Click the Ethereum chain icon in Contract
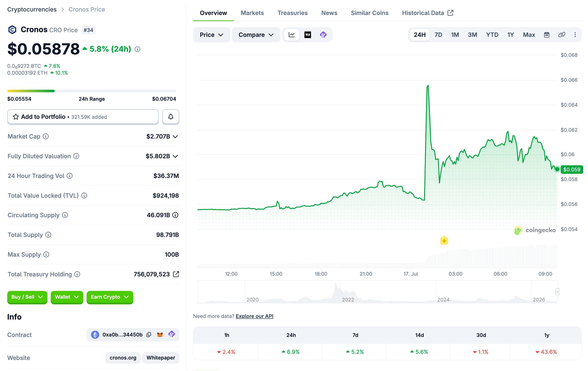 tap(95, 335)
